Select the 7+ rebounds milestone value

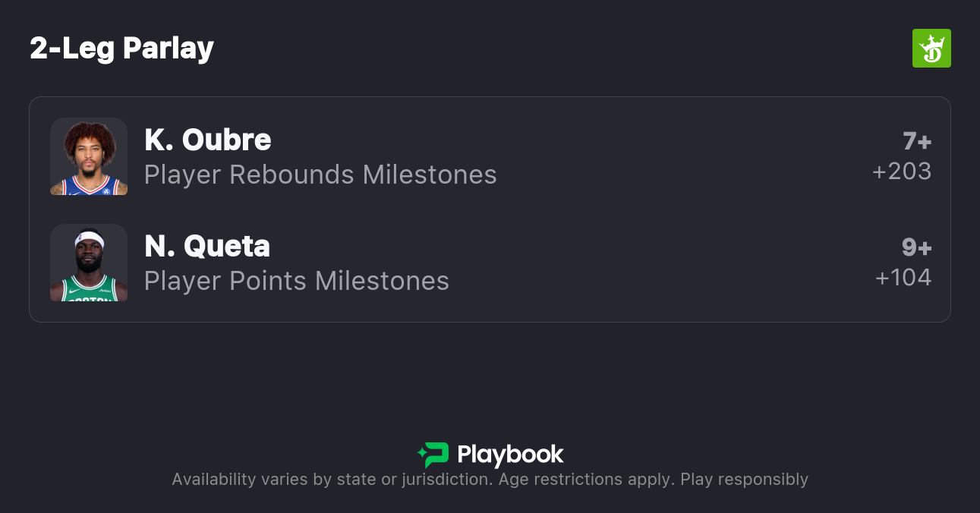[916, 141]
